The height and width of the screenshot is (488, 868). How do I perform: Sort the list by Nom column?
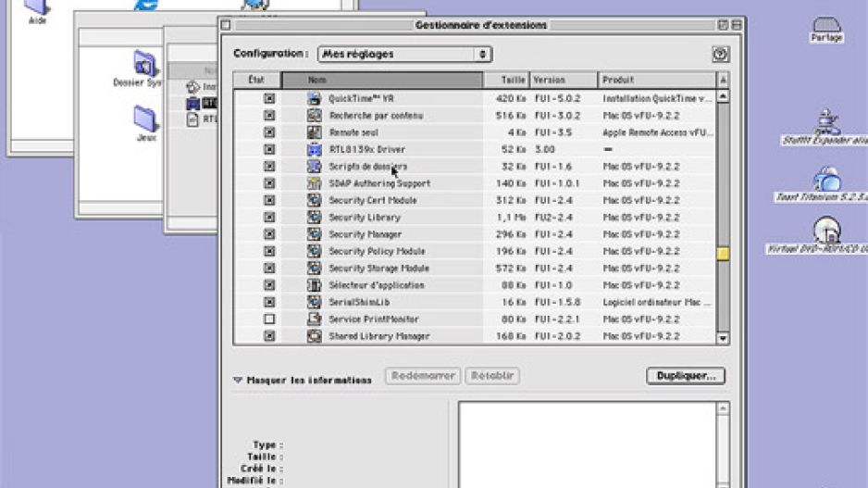pos(382,80)
